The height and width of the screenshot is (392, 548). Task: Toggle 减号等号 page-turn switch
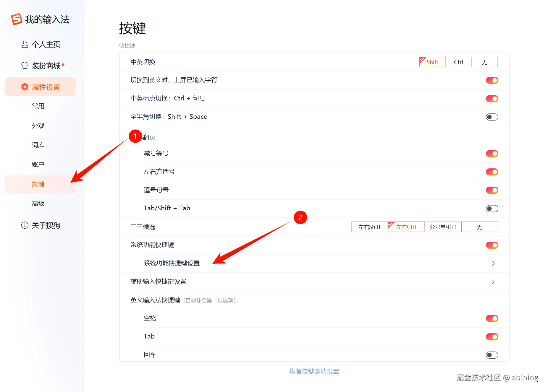point(492,154)
